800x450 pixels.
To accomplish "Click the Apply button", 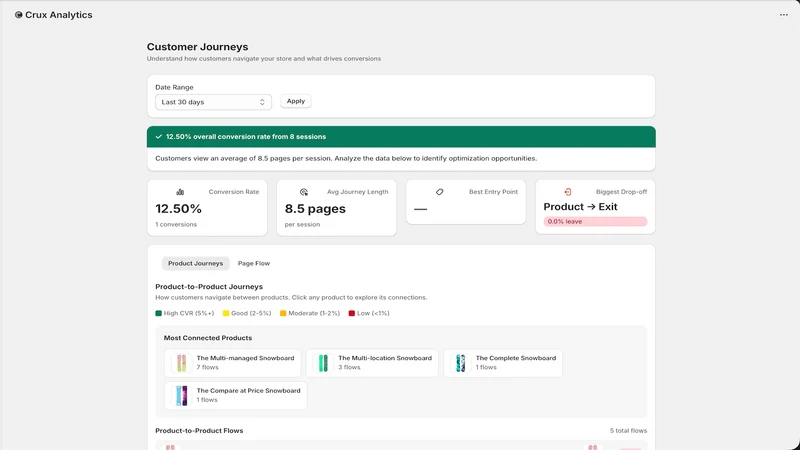I will (x=296, y=101).
